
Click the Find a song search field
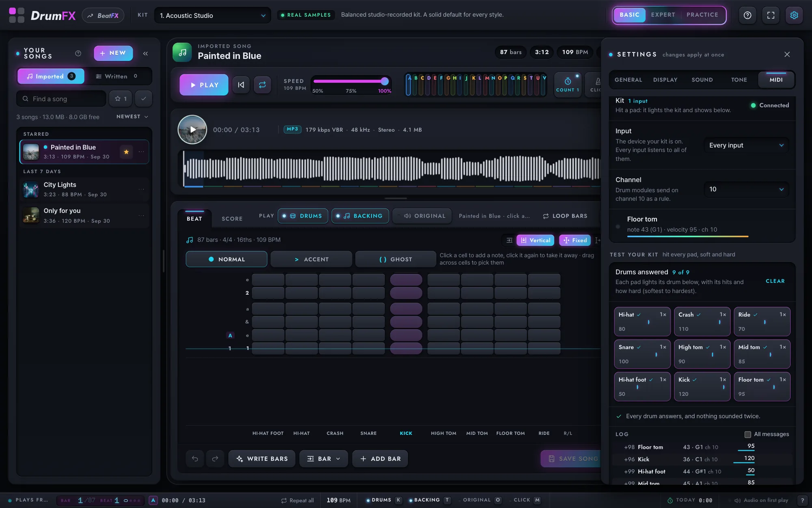61,99
